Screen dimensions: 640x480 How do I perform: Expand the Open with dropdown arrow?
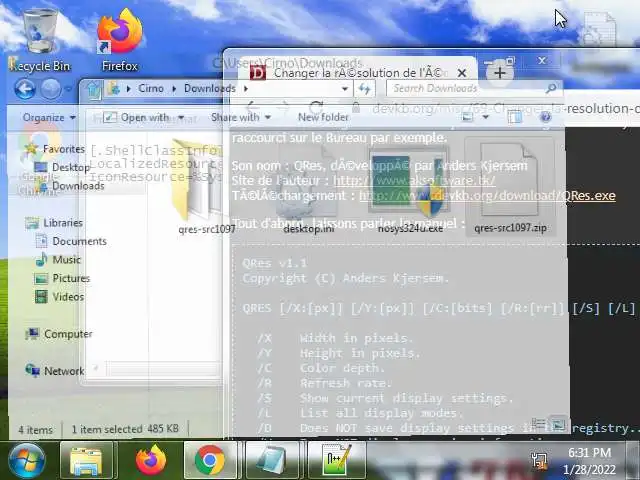point(181,118)
